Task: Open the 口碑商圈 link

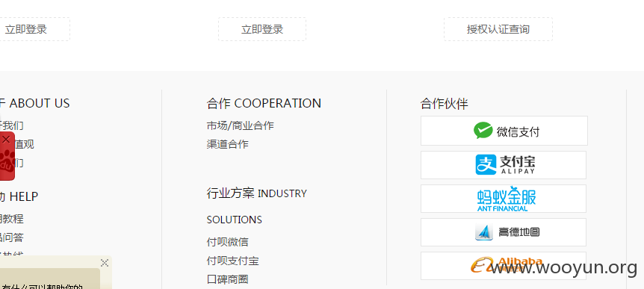Action: 228,279
